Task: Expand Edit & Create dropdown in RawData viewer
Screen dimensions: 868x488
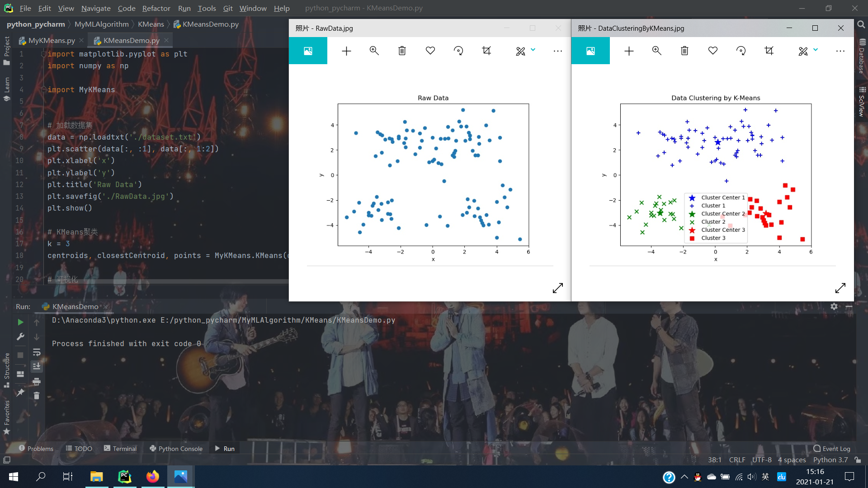Action: coord(533,50)
